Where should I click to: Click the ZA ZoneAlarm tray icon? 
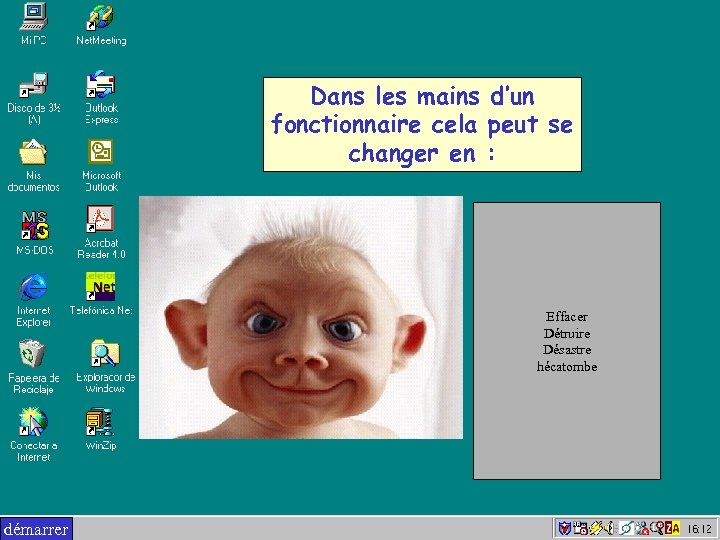672,529
